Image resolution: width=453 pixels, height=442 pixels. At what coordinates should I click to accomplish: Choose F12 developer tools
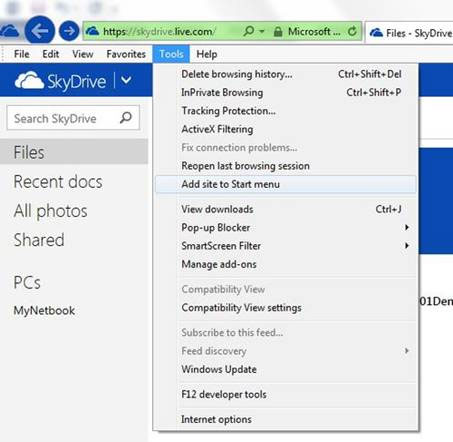(286, 394)
